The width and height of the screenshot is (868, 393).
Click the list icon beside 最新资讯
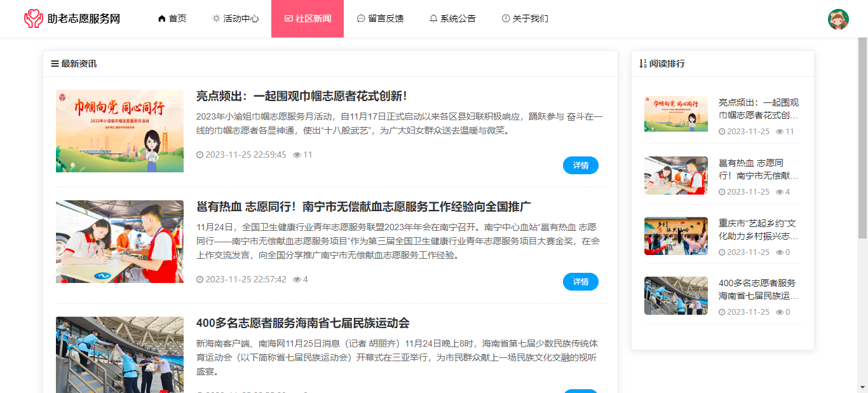(55, 64)
